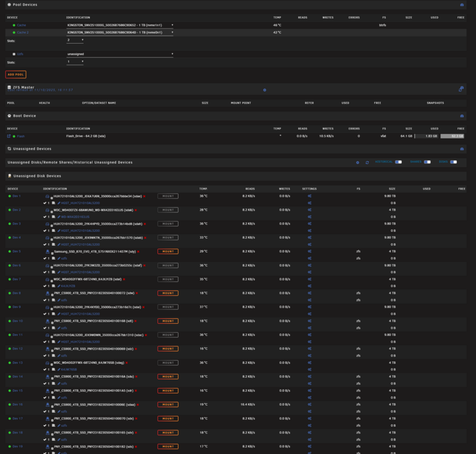The image size is (476, 454).
Task: Mount Dev 10 PNY CS900 (sdt)
Action: (168, 321)
